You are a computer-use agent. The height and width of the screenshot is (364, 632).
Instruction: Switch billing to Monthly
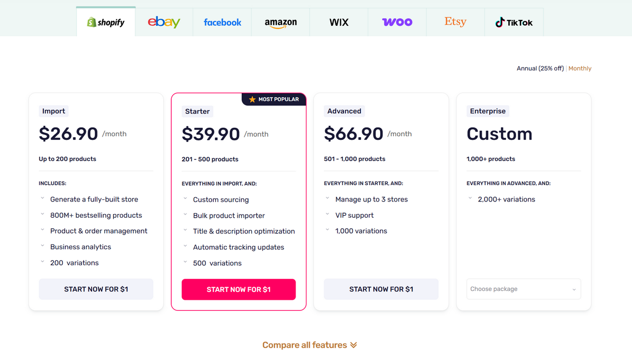click(x=579, y=68)
